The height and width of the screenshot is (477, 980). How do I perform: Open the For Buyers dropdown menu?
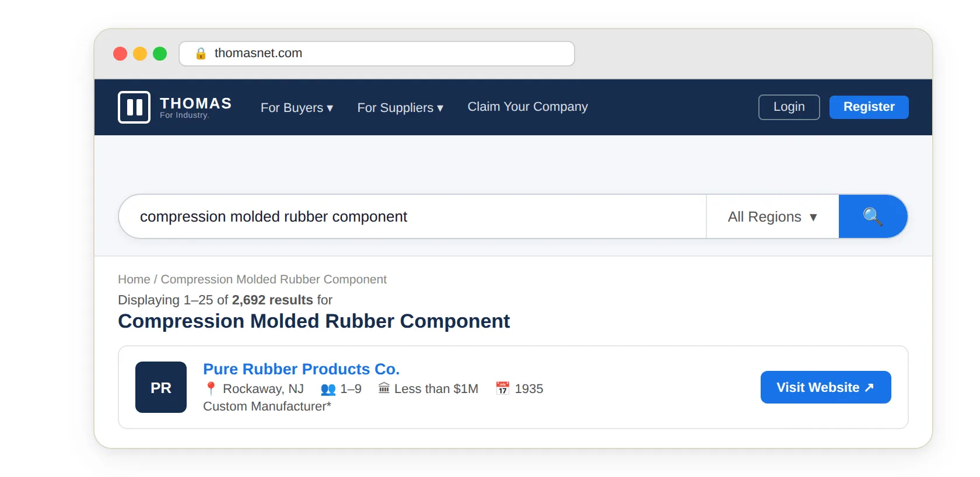tap(296, 108)
